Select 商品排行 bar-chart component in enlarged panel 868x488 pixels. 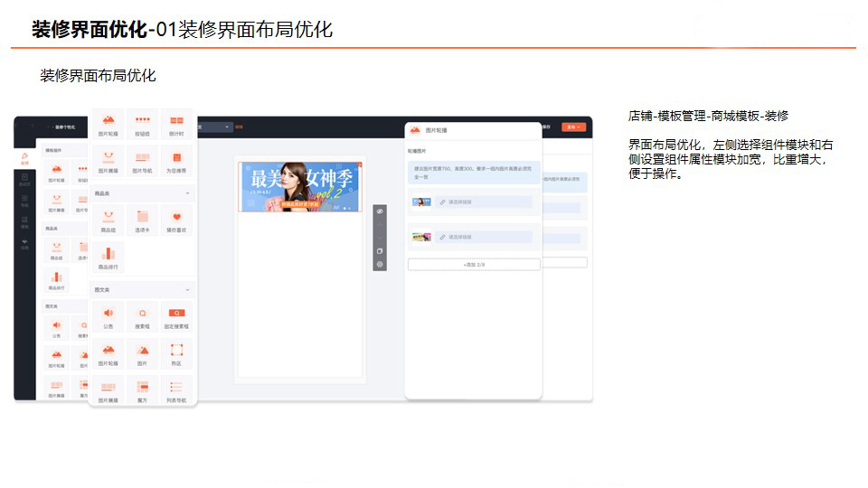pyautogui.click(x=108, y=258)
